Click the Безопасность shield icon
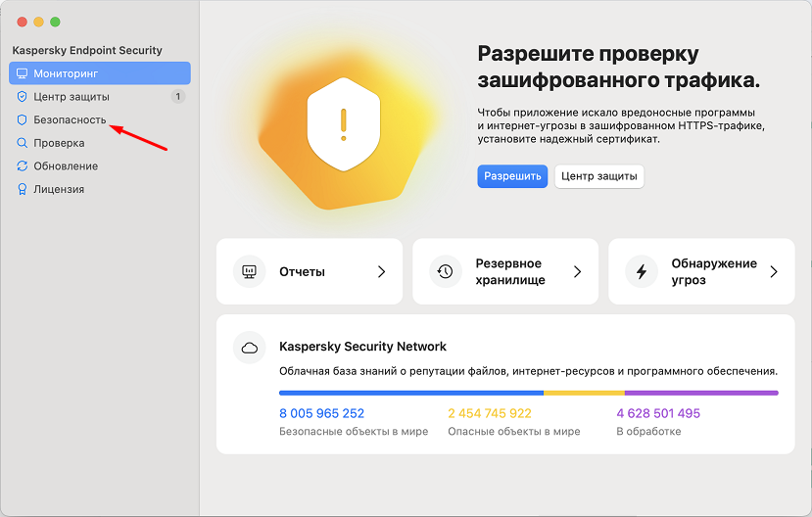This screenshot has width=812, height=517. tap(23, 119)
